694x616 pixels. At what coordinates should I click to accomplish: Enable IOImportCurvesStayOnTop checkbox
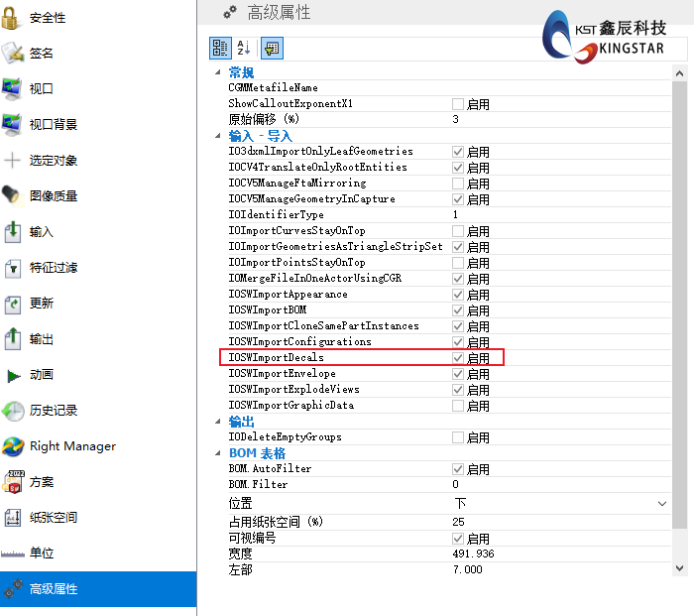(x=458, y=231)
